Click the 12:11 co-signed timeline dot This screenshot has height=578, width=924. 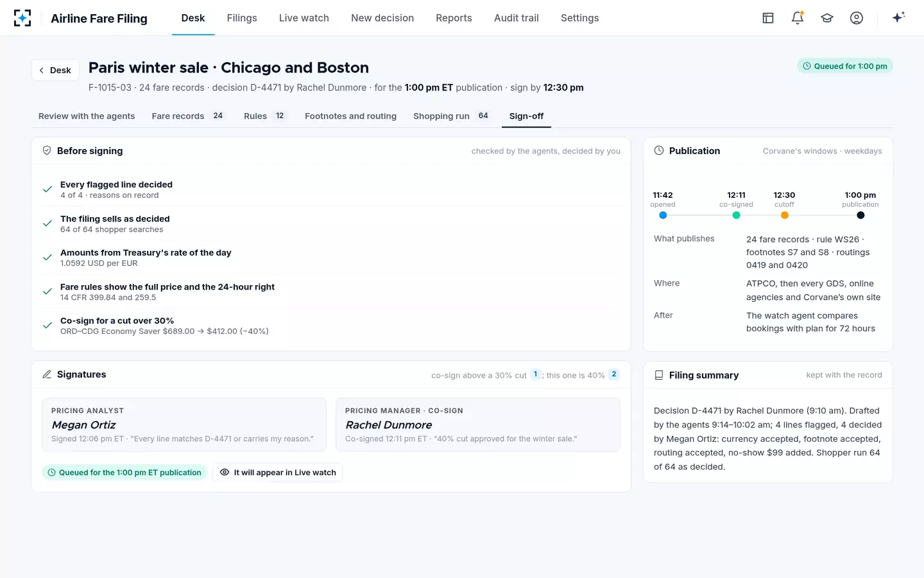(736, 215)
